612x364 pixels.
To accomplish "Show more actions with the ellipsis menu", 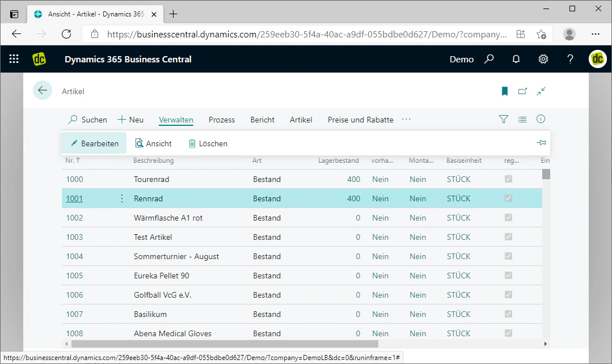I will point(406,120).
